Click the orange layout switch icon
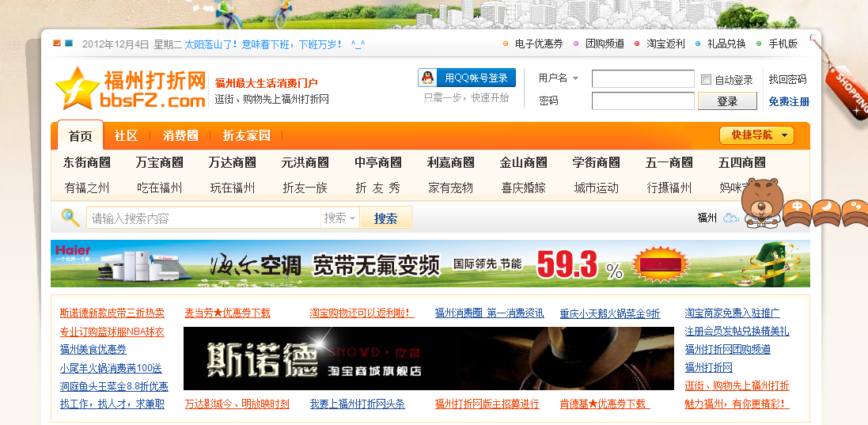 57,44
